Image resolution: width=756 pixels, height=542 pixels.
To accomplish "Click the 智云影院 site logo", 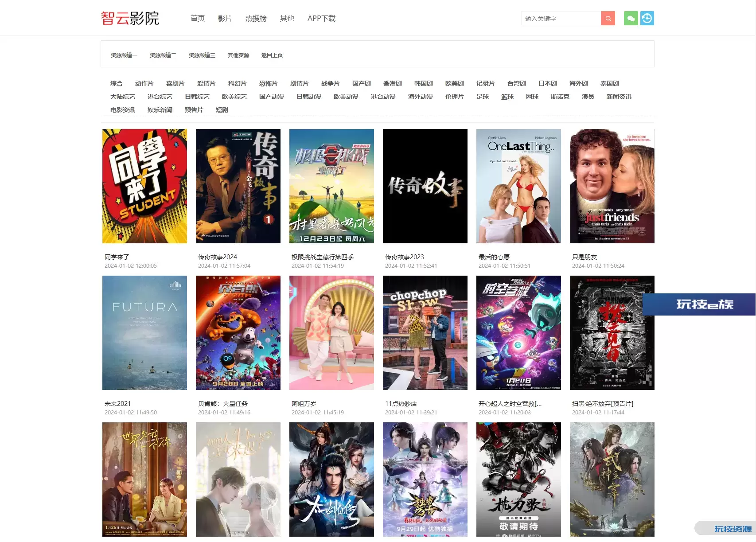I will pyautogui.click(x=130, y=18).
